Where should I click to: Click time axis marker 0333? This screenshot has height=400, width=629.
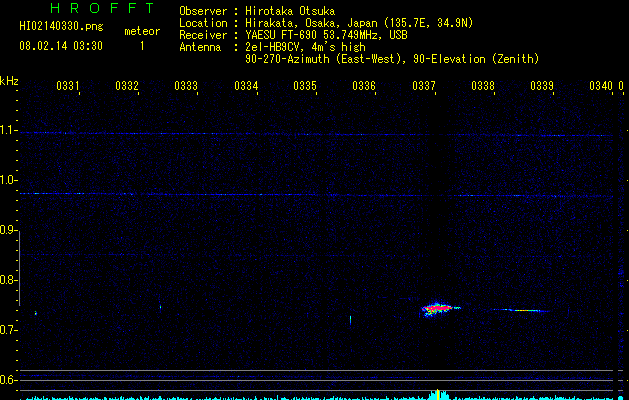186,86
